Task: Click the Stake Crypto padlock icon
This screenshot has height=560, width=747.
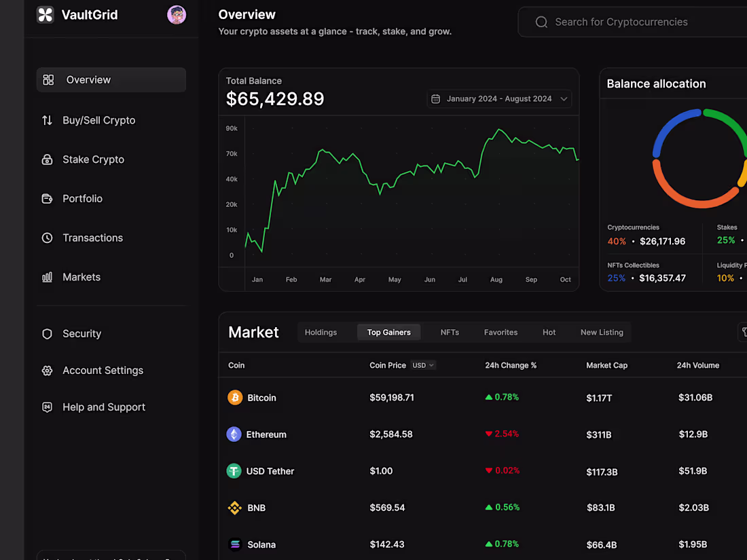Action: [47, 159]
